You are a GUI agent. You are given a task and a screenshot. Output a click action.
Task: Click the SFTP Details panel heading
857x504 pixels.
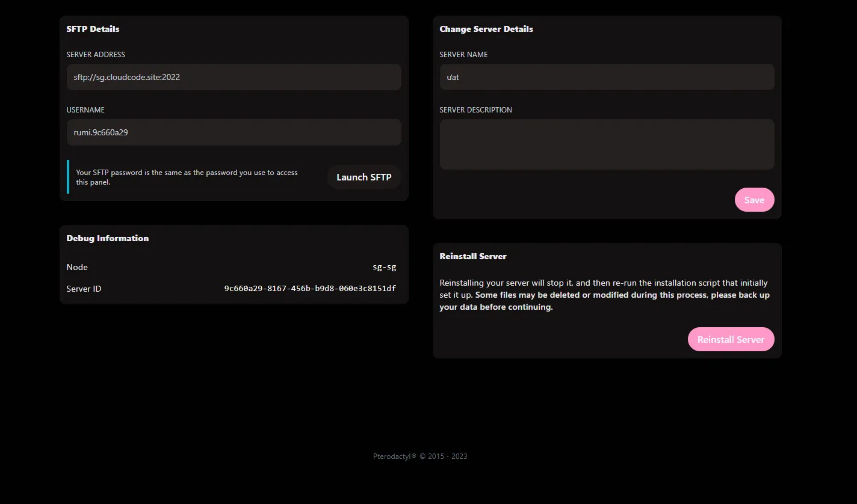tap(93, 28)
